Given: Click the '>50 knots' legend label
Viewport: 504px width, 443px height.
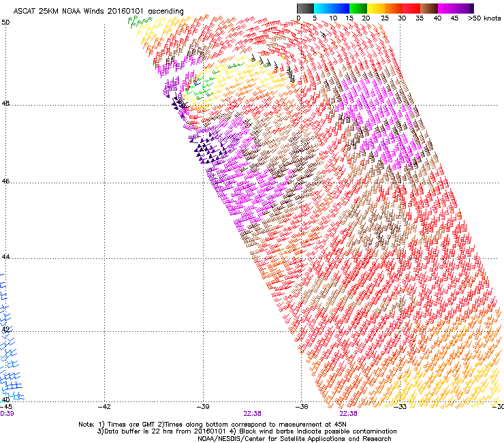Looking at the screenshot, I should (484, 18).
